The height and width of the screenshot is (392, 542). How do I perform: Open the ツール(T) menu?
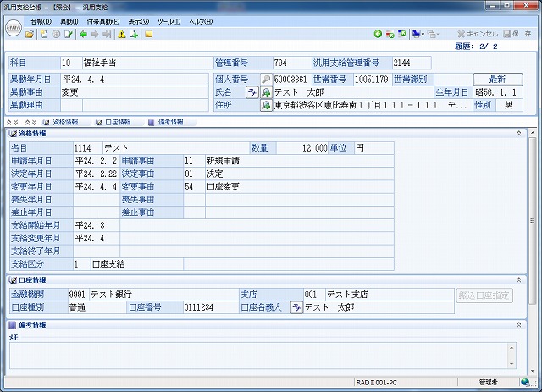coord(170,19)
